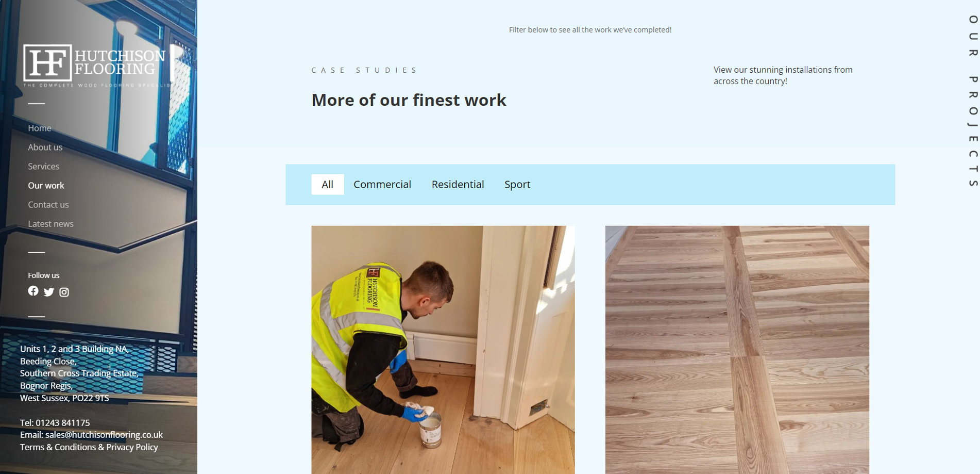Viewport: 980px width, 474px height.
Task: Open the Instagram social icon
Action: pyautogui.click(x=64, y=292)
